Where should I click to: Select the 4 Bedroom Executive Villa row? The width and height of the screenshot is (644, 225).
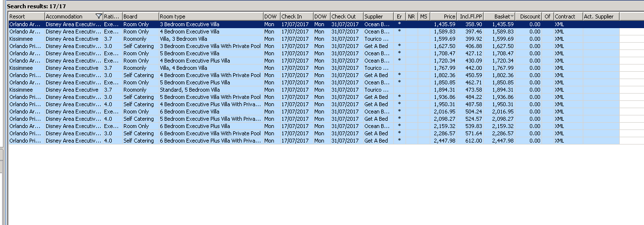coord(314,32)
